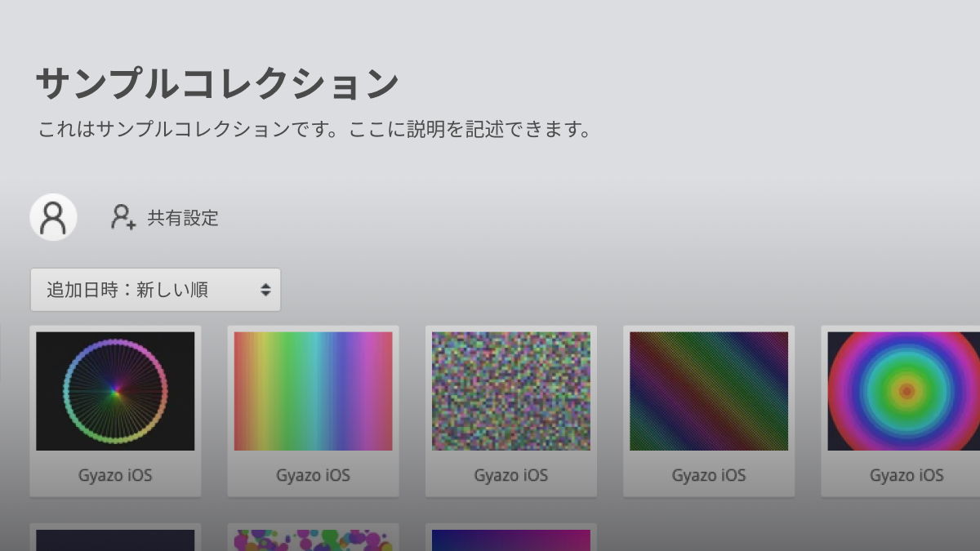
Task: Open the colorful pixel noise thumbnail
Action: coord(511,391)
